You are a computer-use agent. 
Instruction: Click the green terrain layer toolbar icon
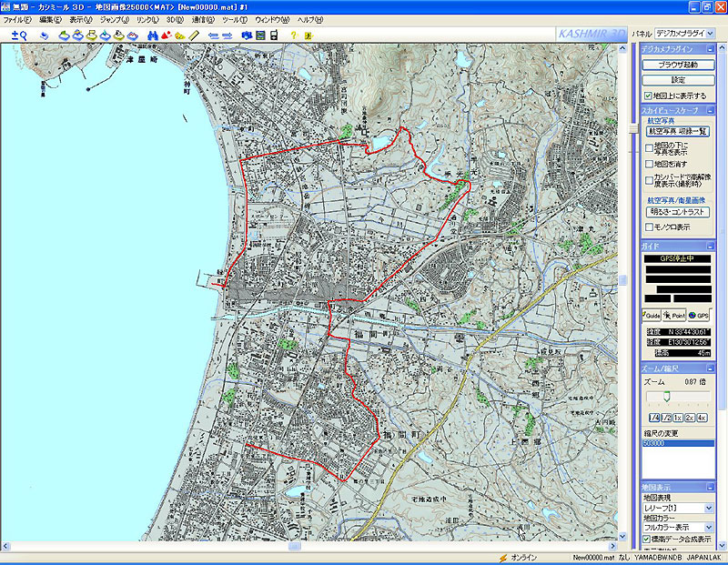(64, 35)
